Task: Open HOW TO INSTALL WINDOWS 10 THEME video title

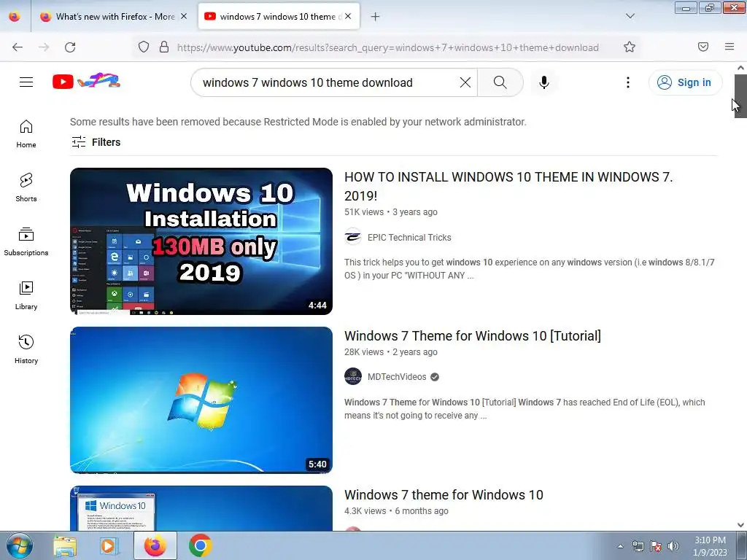Action: click(508, 186)
